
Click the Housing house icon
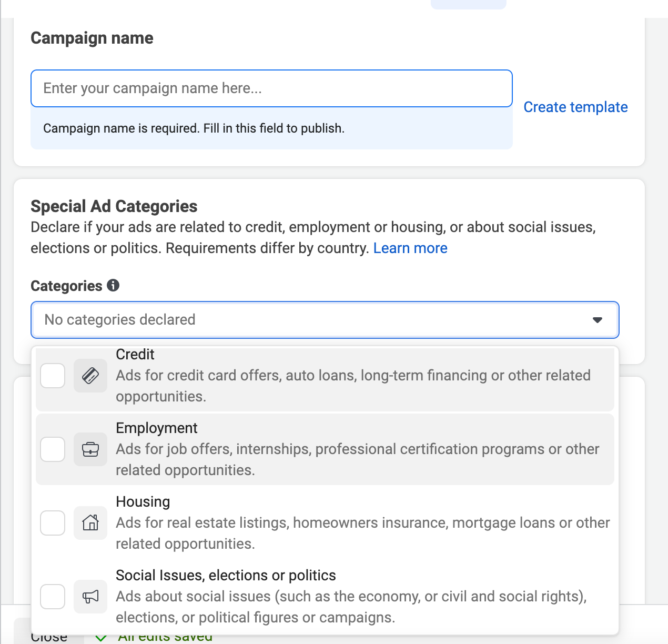coord(90,523)
